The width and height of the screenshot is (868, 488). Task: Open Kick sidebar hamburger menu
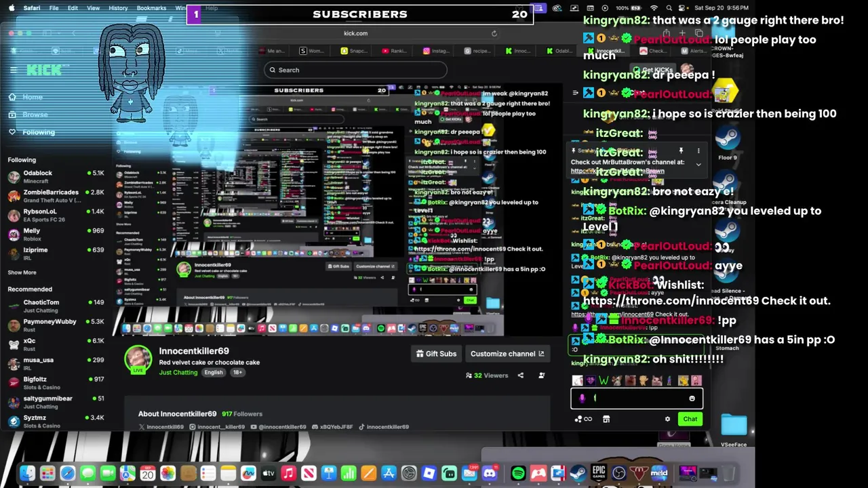tap(13, 70)
